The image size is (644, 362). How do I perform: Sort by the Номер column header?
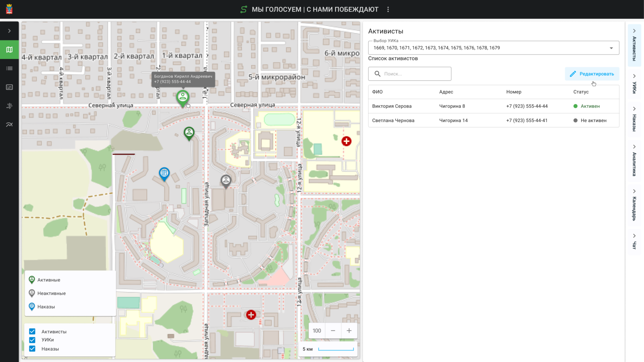pos(514,92)
